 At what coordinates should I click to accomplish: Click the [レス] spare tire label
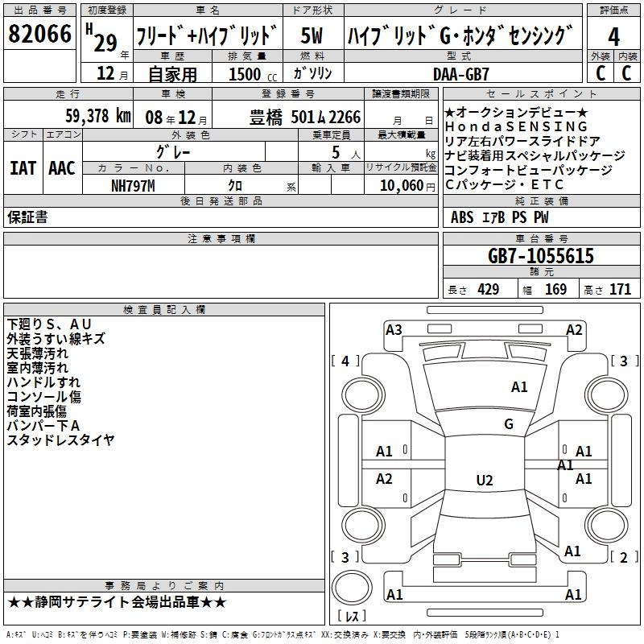pos(350,617)
